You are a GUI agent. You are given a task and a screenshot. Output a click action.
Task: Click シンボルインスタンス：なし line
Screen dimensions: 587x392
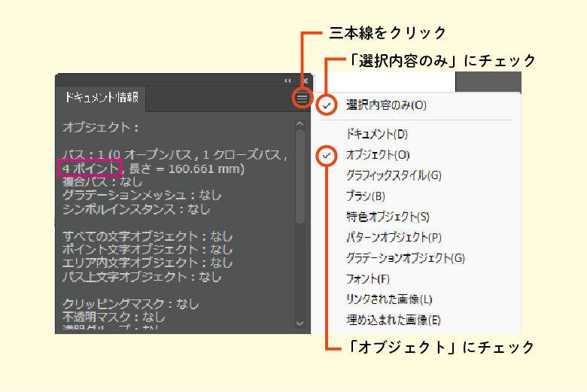pyautogui.click(x=136, y=209)
